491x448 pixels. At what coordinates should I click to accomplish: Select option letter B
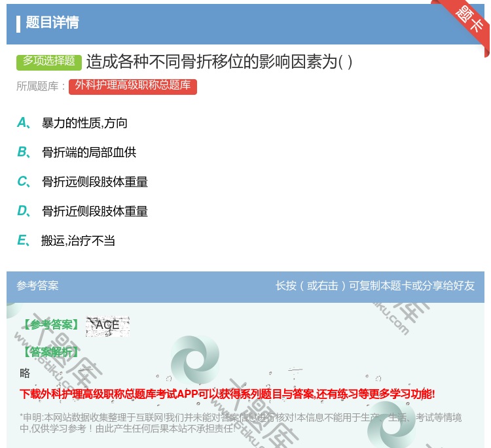23,152
